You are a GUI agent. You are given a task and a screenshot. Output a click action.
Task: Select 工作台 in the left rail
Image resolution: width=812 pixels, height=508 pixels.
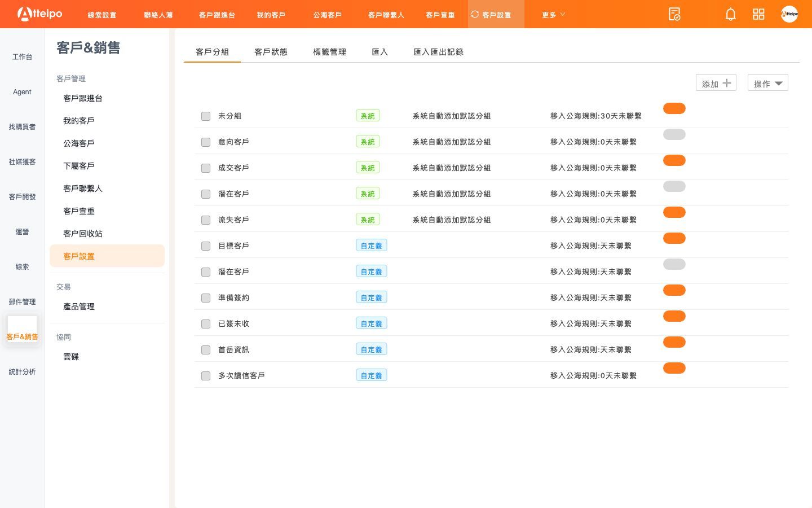click(22, 57)
